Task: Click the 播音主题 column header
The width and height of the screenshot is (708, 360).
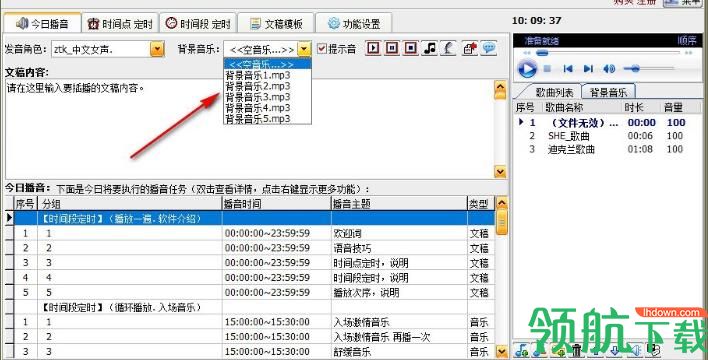Action: point(399,204)
